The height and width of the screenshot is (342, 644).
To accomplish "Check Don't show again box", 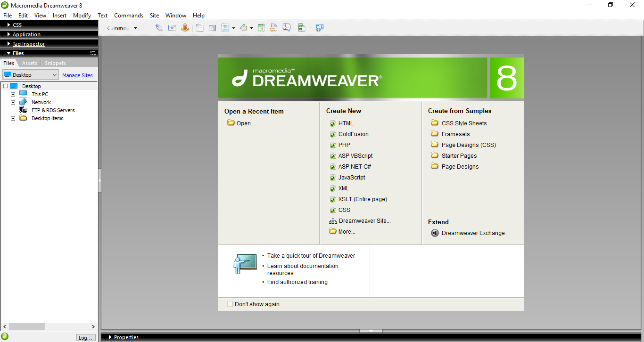I will click(230, 304).
